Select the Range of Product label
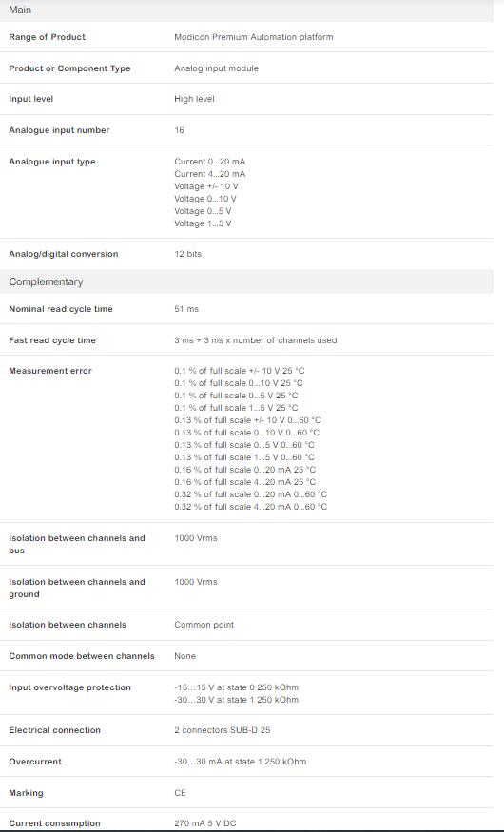This screenshot has width=504, height=832. [47, 37]
